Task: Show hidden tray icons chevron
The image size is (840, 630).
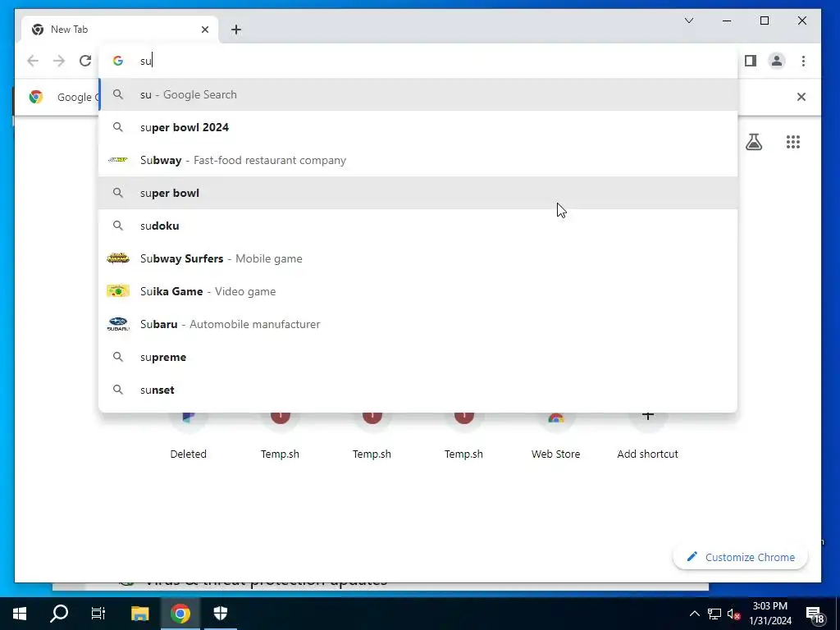Action: coord(694,614)
